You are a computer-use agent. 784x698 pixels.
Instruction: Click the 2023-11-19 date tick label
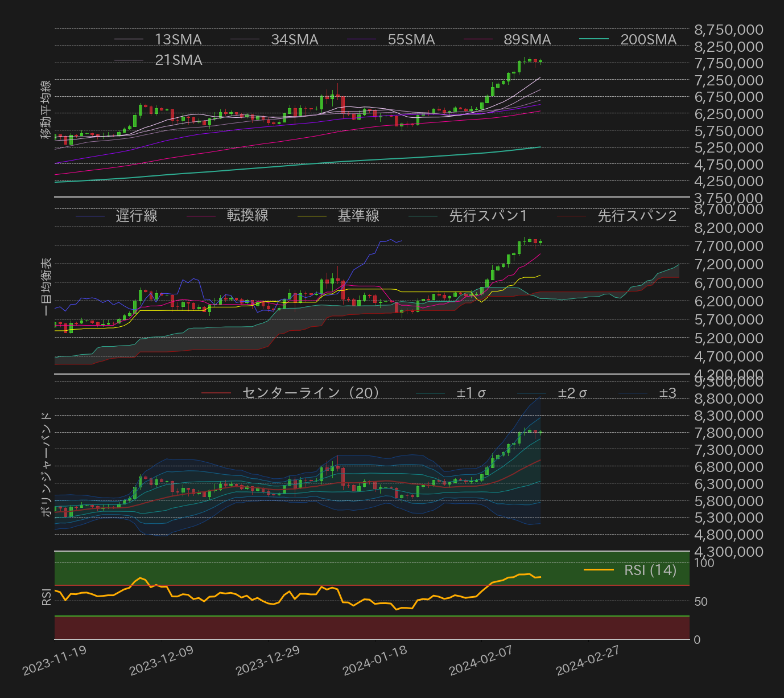(x=55, y=660)
